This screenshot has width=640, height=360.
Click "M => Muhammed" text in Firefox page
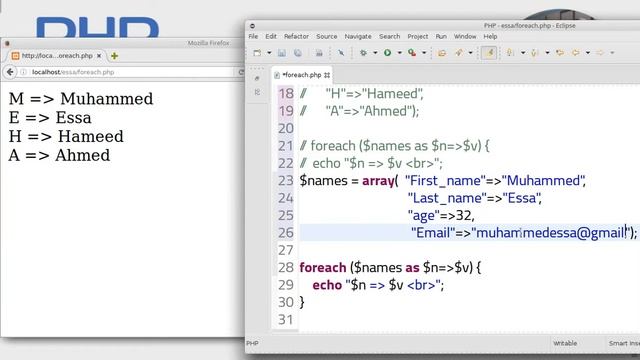point(81,99)
